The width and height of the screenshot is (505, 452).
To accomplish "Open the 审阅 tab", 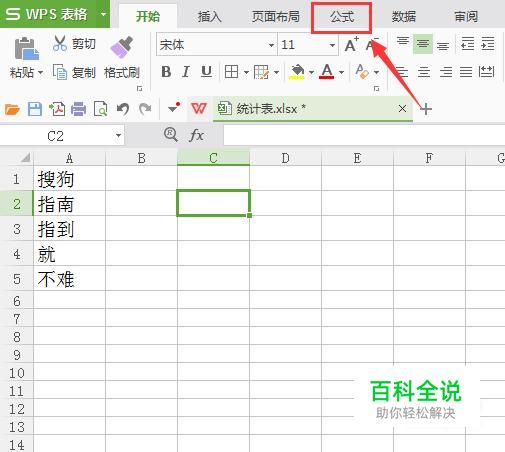I will 466,16.
